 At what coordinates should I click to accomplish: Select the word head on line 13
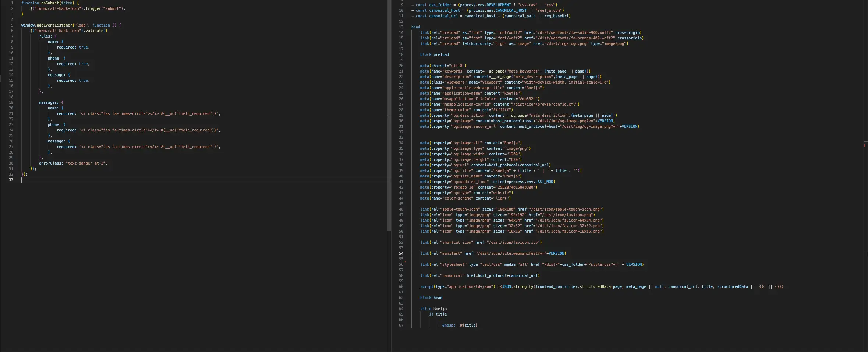point(415,27)
